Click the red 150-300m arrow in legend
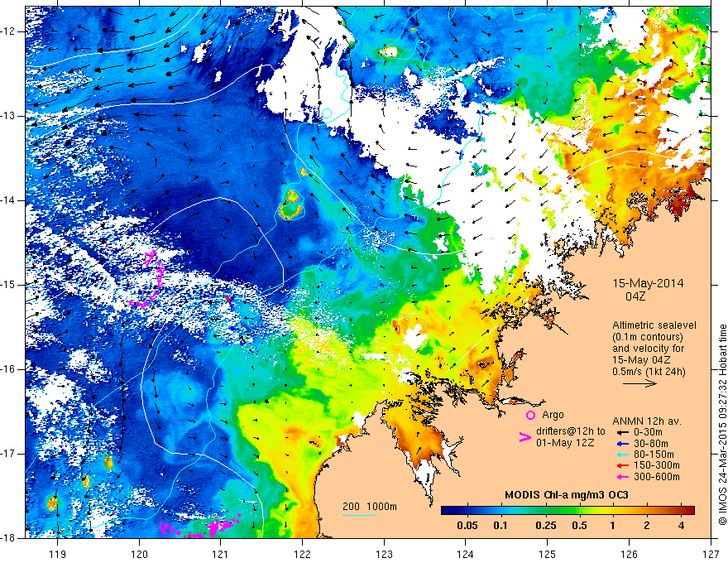The height and width of the screenshot is (563, 728). [623, 465]
